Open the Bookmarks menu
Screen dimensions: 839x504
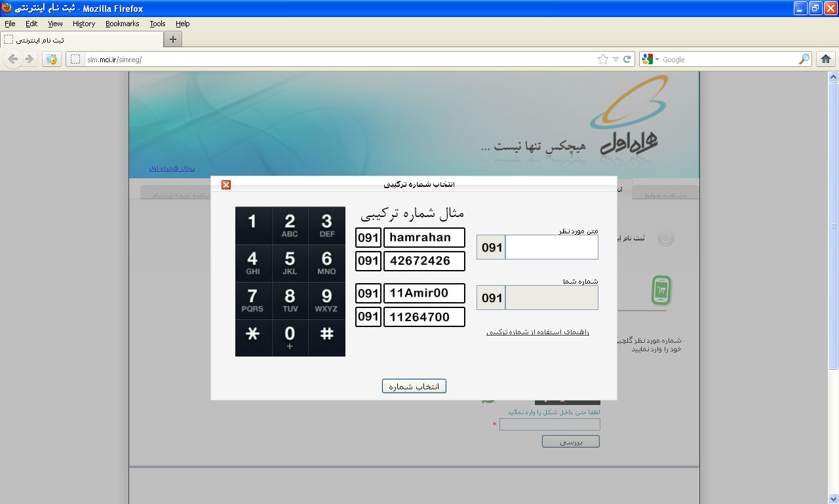coord(122,24)
